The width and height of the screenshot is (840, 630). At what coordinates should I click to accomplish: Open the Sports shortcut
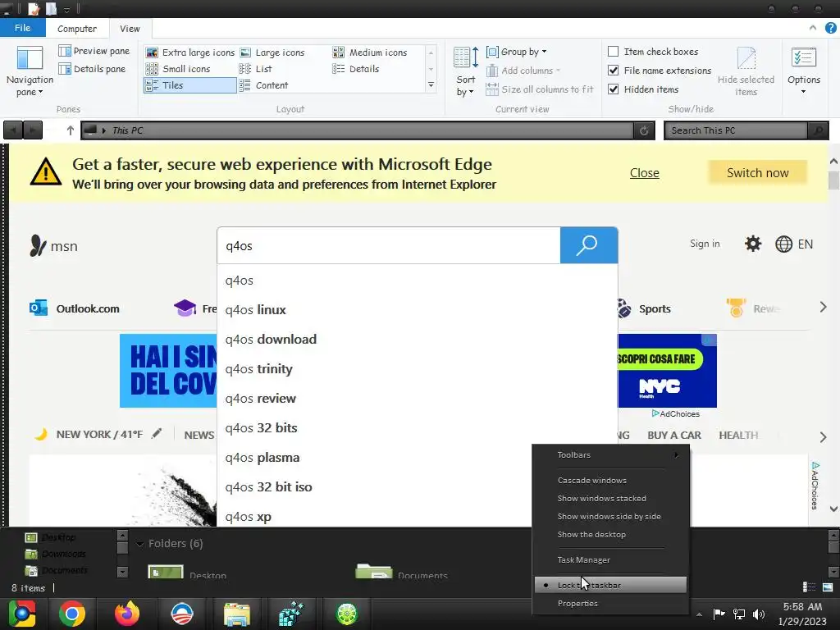point(644,308)
